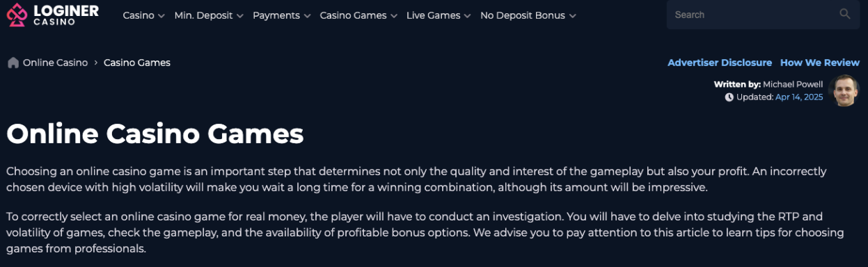Click the home icon in the breadcrumb
Image resolution: width=868 pixels, height=267 pixels.
pos(13,63)
